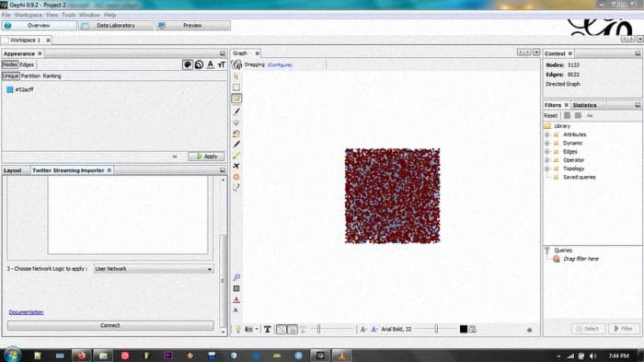Viewport: 644px width, 362px height.
Task: Toggle edges use source node color
Action: coord(292,329)
